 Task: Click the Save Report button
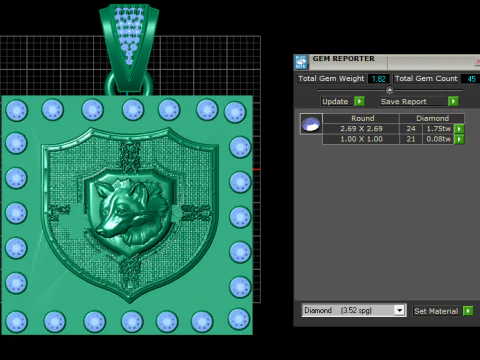pyautogui.click(x=413, y=101)
